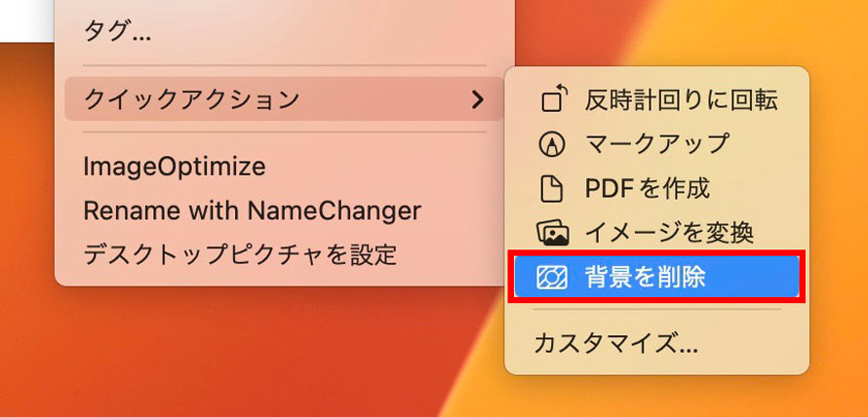Choose マークアップ in the submenu
This screenshot has height=417, width=868.
tap(656, 144)
